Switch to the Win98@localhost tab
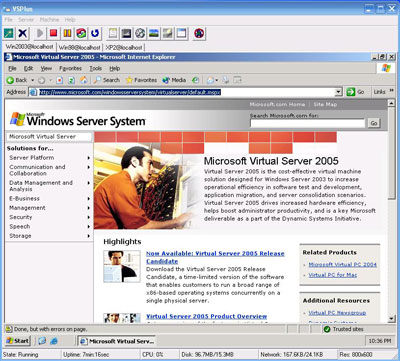This screenshot has width=400, height=361. tap(79, 47)
